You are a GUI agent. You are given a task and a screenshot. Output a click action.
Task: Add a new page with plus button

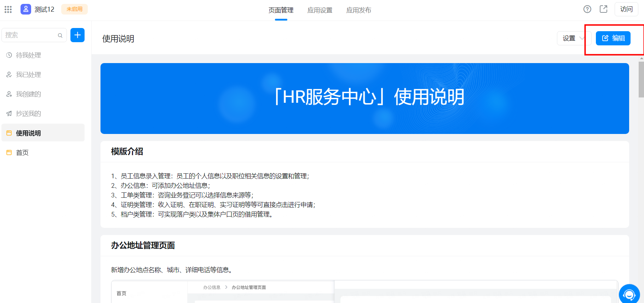[x=77, y=35]
